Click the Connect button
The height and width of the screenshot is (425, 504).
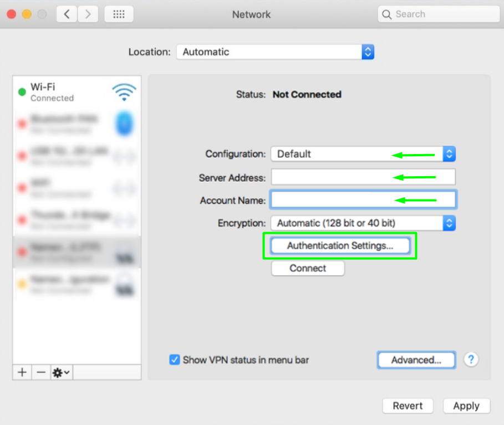point(308,268)
